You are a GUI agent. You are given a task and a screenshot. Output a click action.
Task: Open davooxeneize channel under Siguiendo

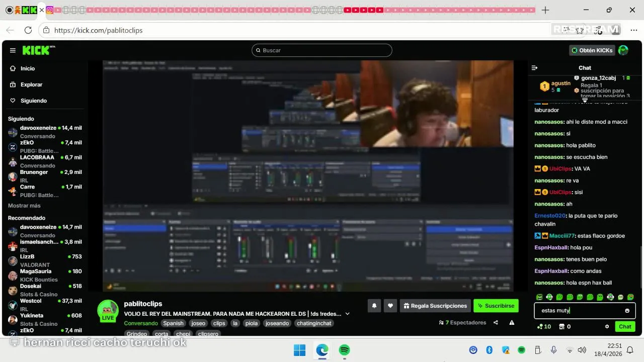point(44,132)
